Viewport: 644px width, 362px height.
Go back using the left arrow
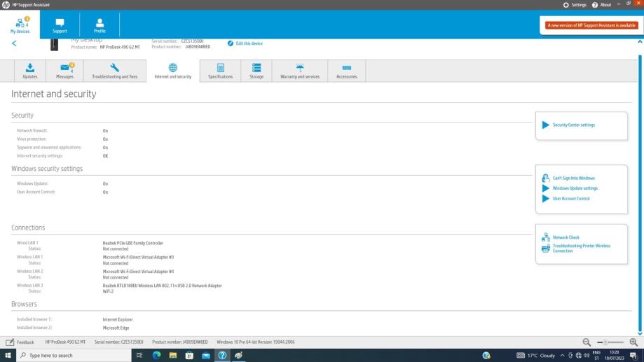pyautogui.click(x=14, y=43)
